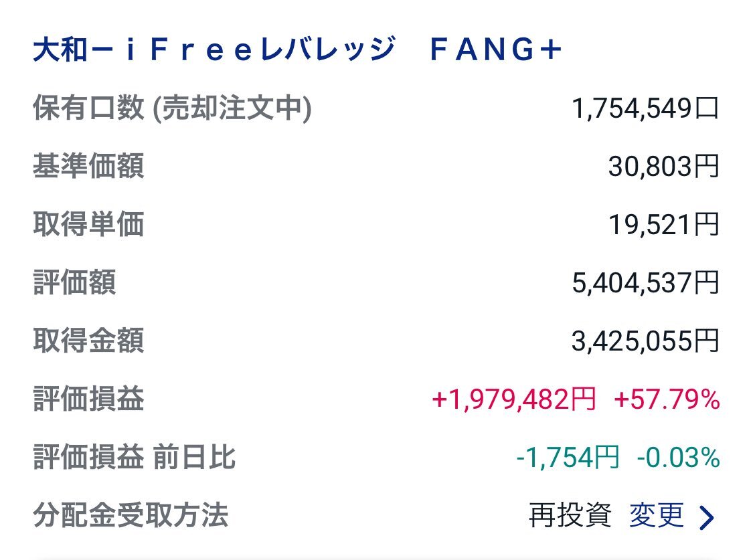Viewport: 753px width, 560px height.
Task: Click the 1,754,549口 holdings value
Action: point(645,108)
